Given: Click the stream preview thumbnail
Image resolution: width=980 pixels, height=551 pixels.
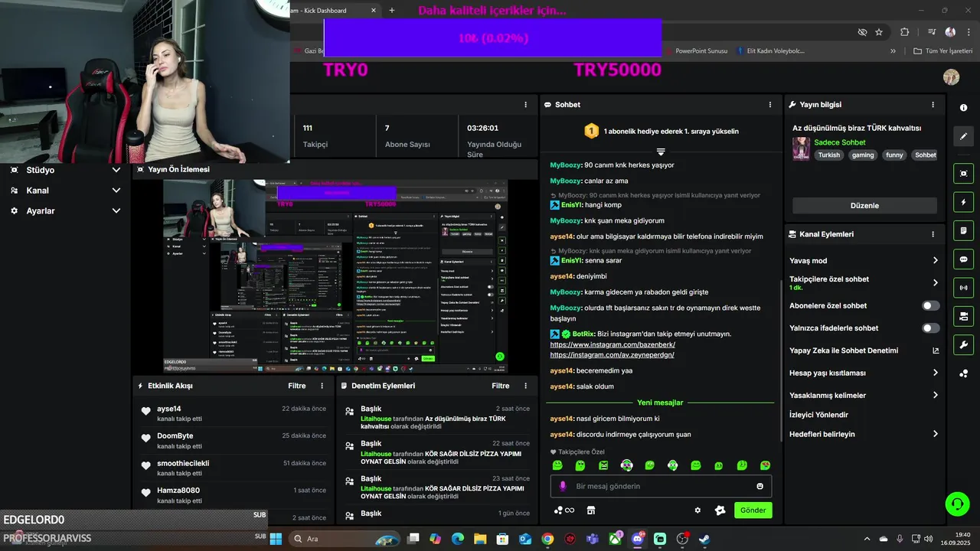Looking at the screenshot, I should click(335, 277).
